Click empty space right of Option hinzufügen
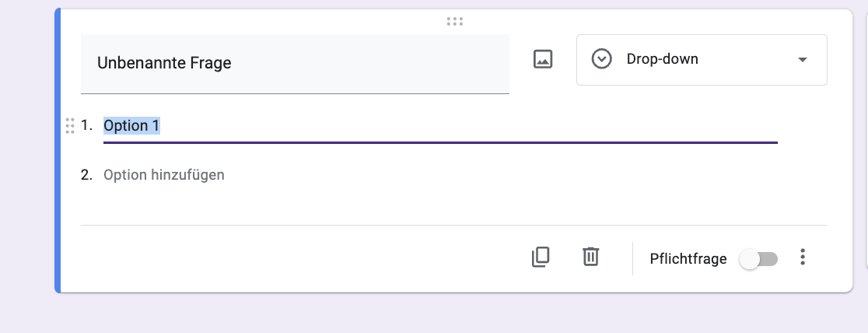Image resolution: width=868 pixels, height=333 pixels. pos(506,175)
